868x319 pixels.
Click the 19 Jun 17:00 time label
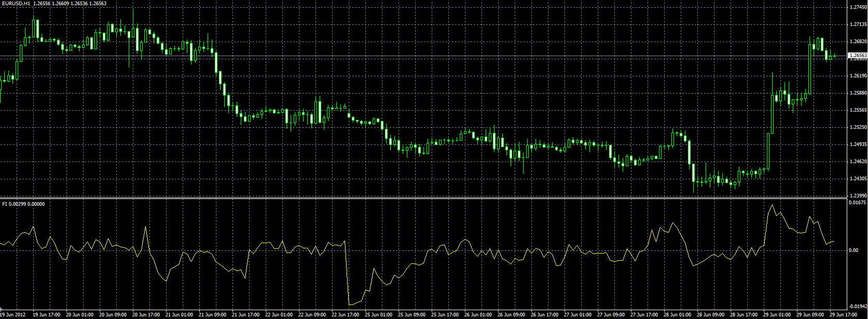(x=47, y=315)
